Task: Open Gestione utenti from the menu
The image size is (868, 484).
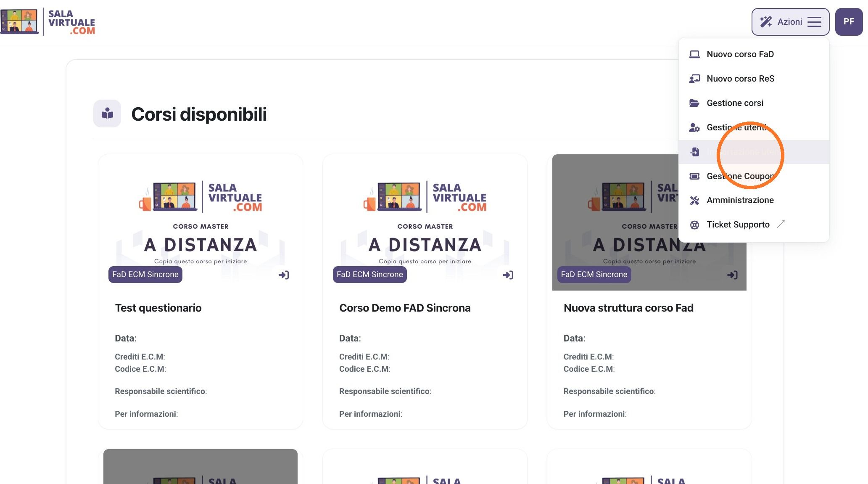Action: tap(754, 127)
